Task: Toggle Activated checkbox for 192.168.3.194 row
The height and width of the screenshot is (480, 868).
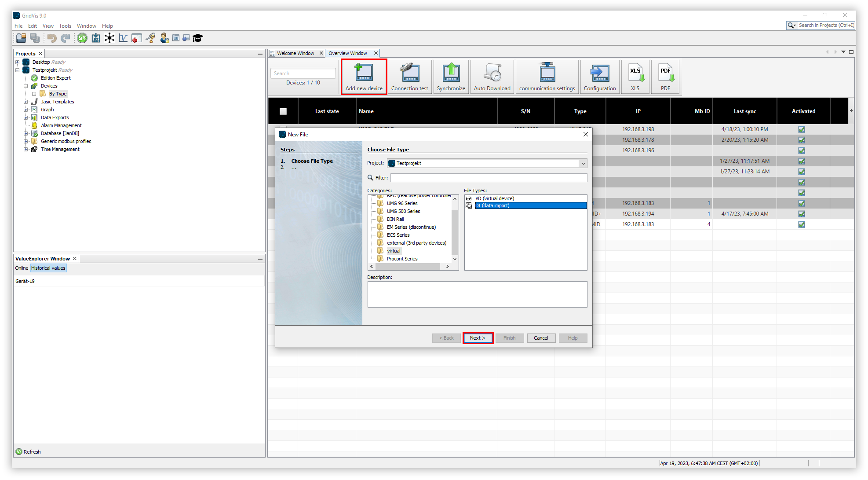Action: point(802,214)
